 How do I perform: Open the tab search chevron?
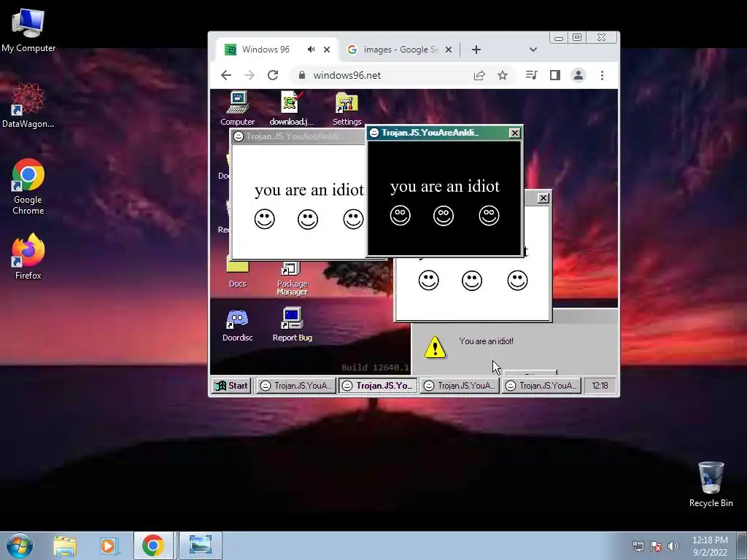(x=533, y=50)
